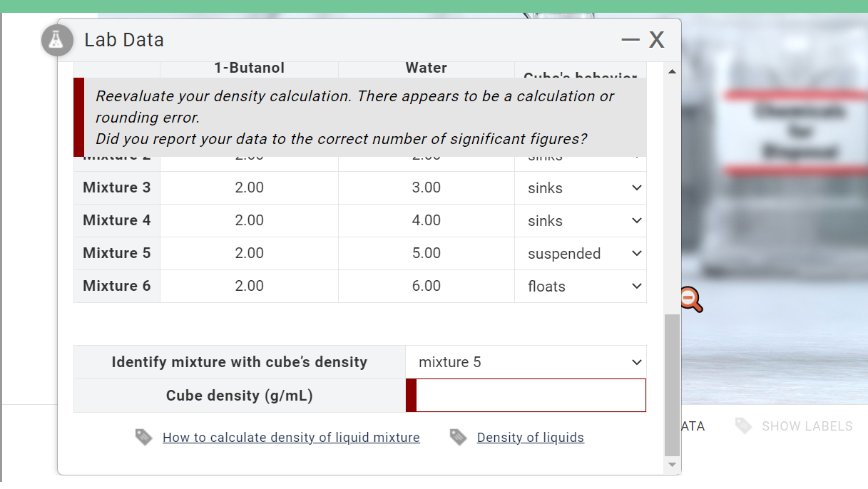Open the Density of liquids link
This screenshot has width=868, height=489.
pyautogui.click(x=531, y=437)
